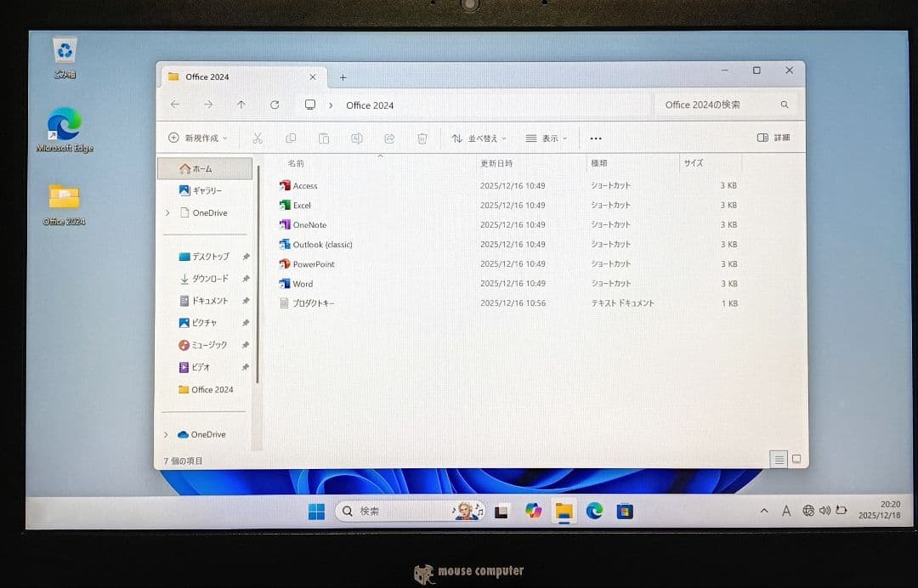The image size is (918, 588).
Task: Select the PowerPoint shortcut icon
Action: 285,264
